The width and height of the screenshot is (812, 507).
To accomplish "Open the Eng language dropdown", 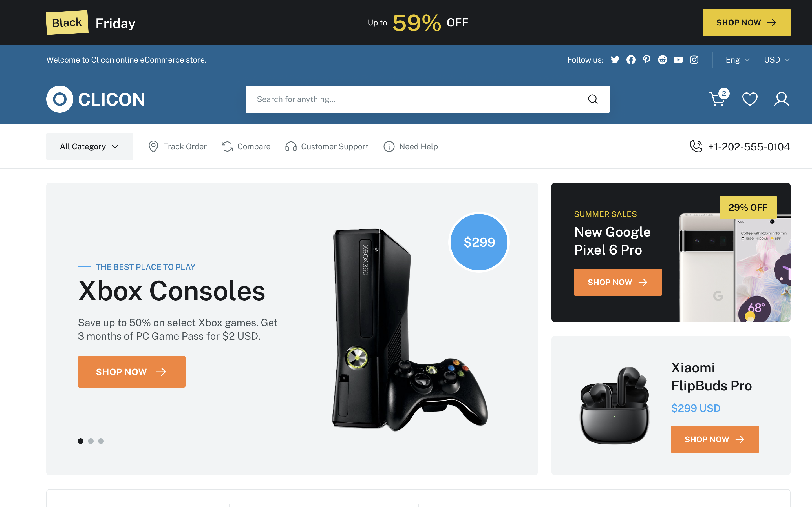I will tap(738, 60).
